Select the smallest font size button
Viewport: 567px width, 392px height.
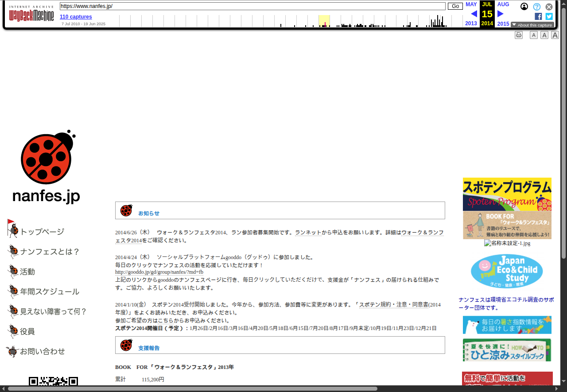coord(534,35)
